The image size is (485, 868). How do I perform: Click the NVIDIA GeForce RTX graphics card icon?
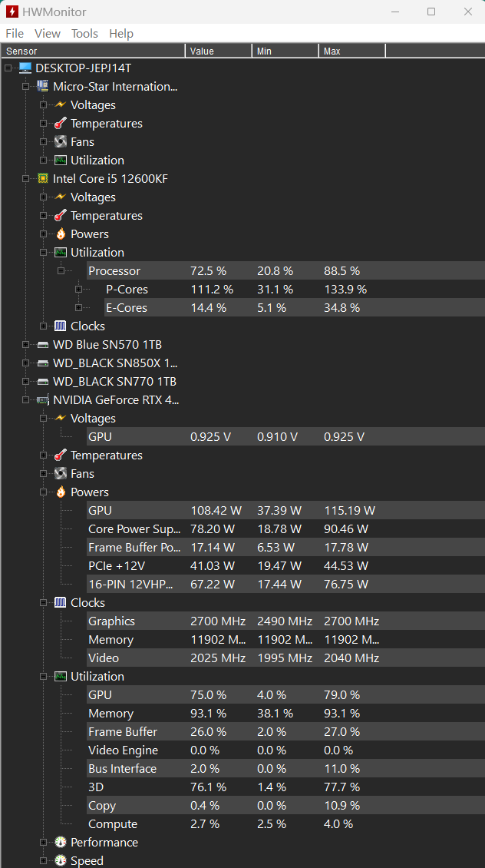pos(42,399)
